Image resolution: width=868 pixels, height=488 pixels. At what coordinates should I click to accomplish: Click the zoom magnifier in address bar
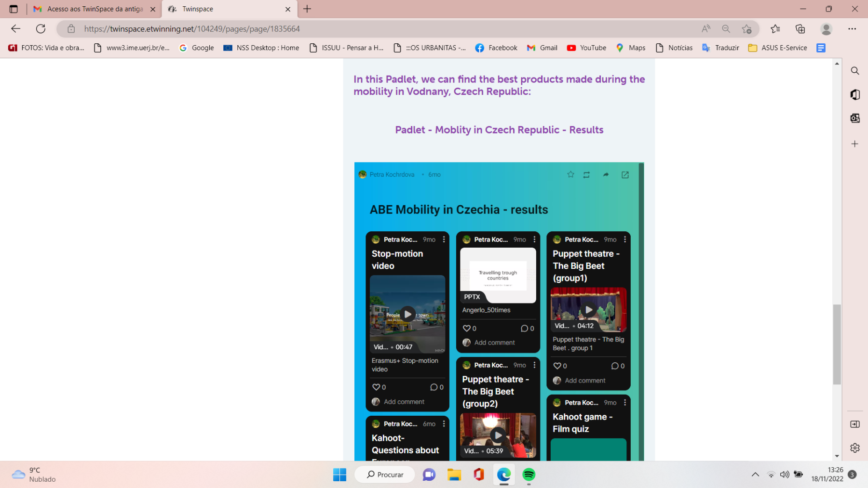coord(726,29)
